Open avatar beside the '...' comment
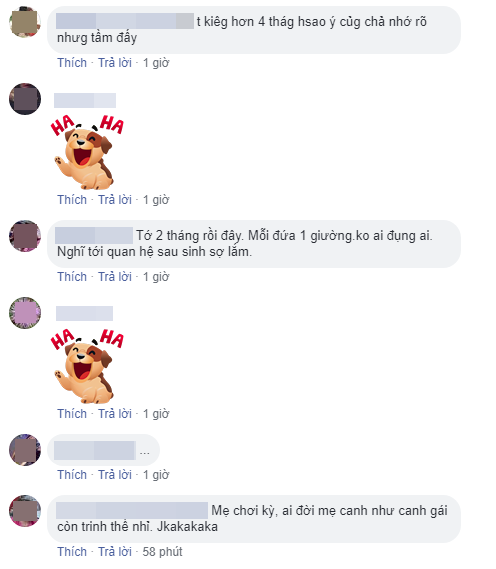This screenshot has width=496, height=569. click(25, 450)
